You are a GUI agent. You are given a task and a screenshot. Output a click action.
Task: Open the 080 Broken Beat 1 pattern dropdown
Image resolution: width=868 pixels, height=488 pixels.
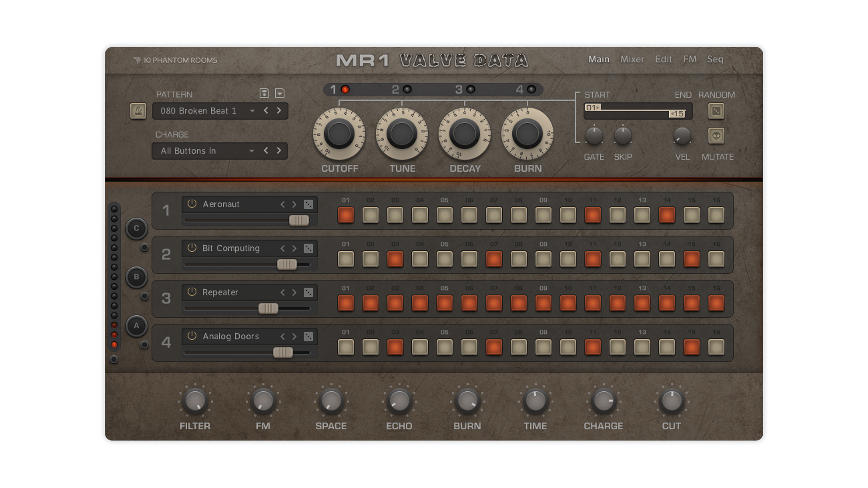252,111
